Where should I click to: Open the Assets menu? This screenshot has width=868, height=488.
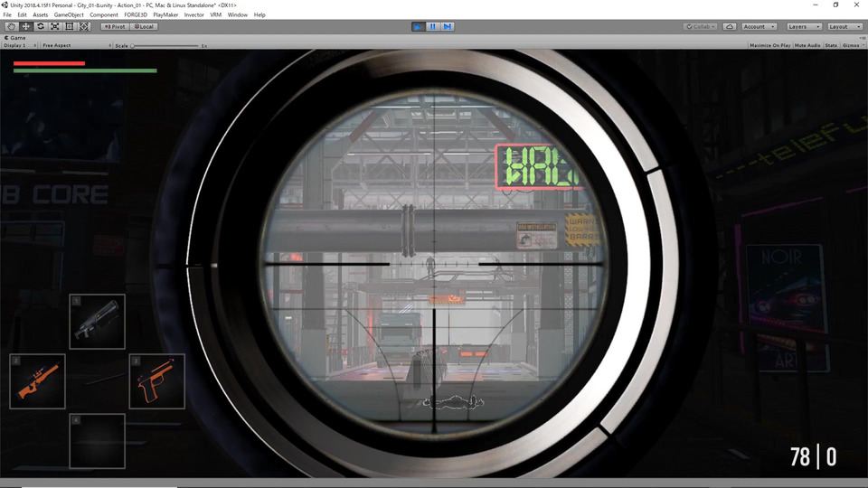click(x=41, y=15)
